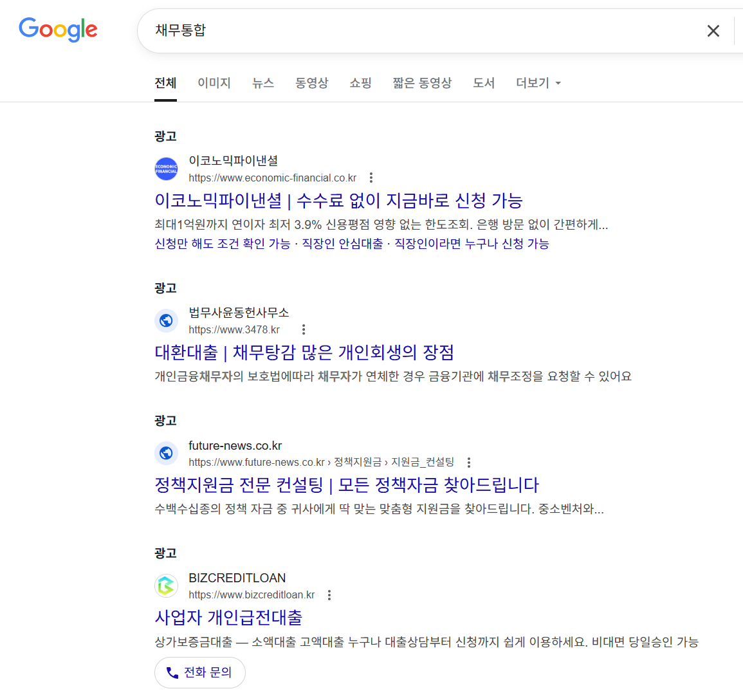
Task: Switch to 짧은 동영상 tab
Action: [x=422, y=83]
